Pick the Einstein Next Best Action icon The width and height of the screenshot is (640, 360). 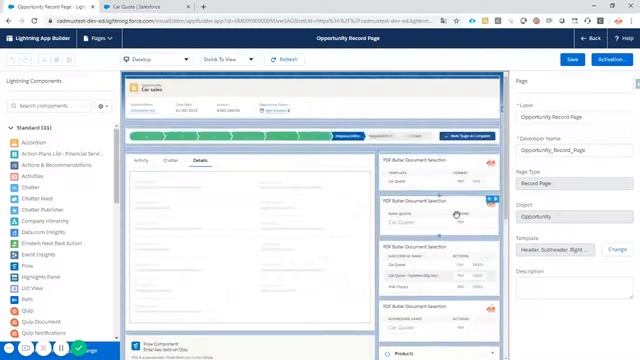tap(14, 244)
